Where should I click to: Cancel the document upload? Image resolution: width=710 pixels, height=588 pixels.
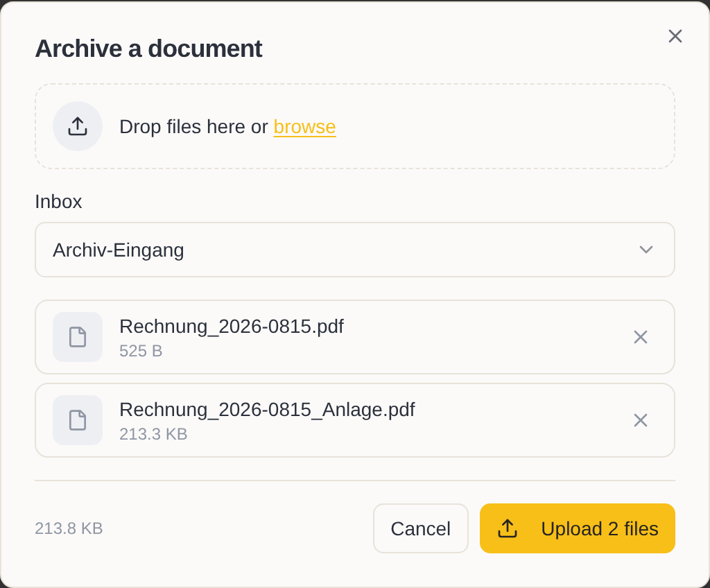pyautogui.click(x=421, y=528)
